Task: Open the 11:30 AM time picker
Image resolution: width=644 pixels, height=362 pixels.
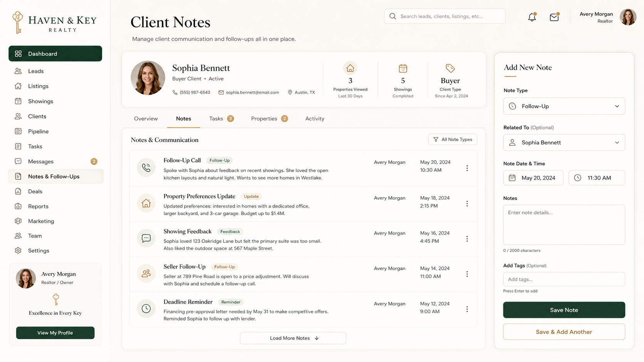Action: point(597,178)
